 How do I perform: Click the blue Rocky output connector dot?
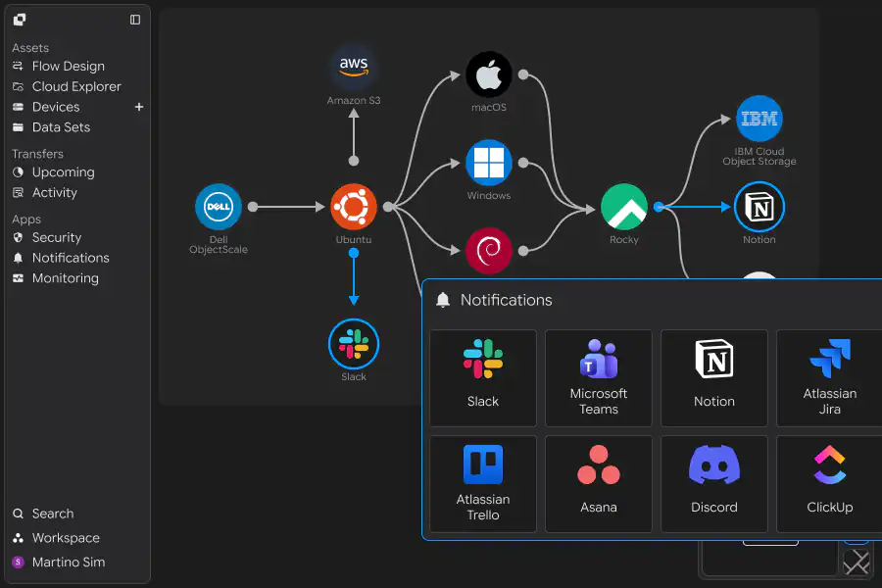click(659, 207)
